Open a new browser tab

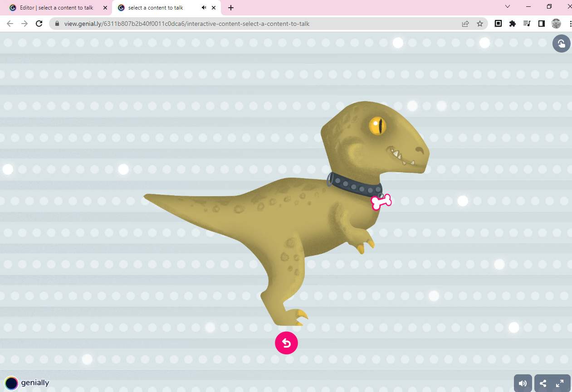[x=231, y=8]
